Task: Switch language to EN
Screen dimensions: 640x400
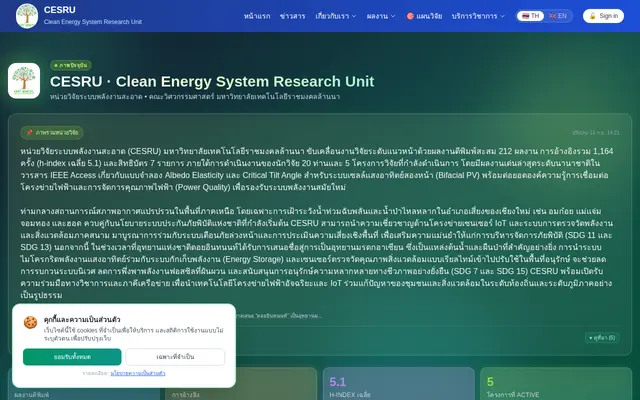Action: [x=558, y=16]
